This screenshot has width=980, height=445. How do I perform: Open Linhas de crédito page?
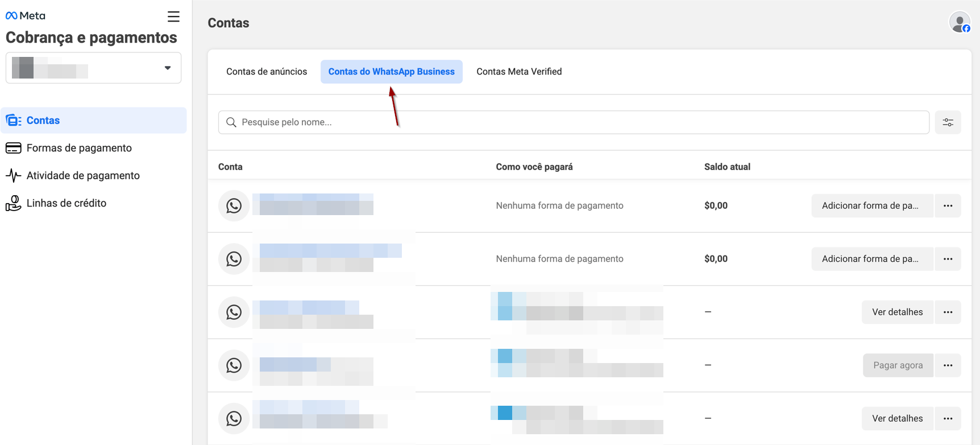tap(66, 203)
